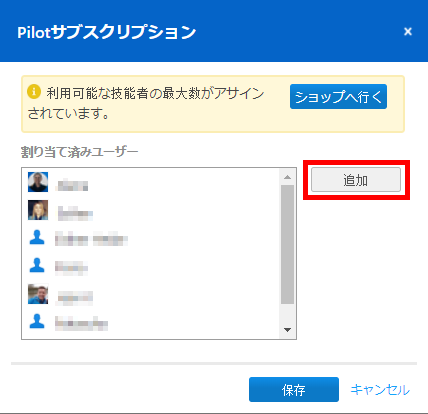Screen dimensions: 428x414
Task: Save with the 保存 button
Action: point(294,389)
